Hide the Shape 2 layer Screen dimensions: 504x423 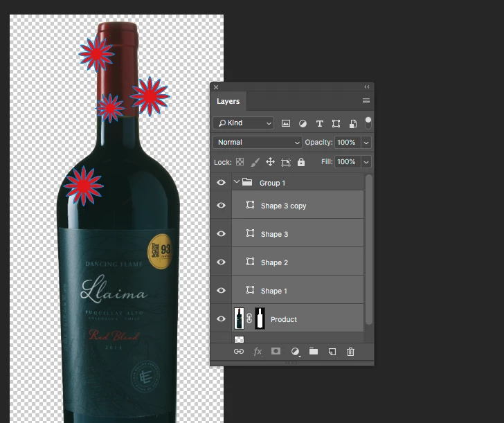click(221, 262)
